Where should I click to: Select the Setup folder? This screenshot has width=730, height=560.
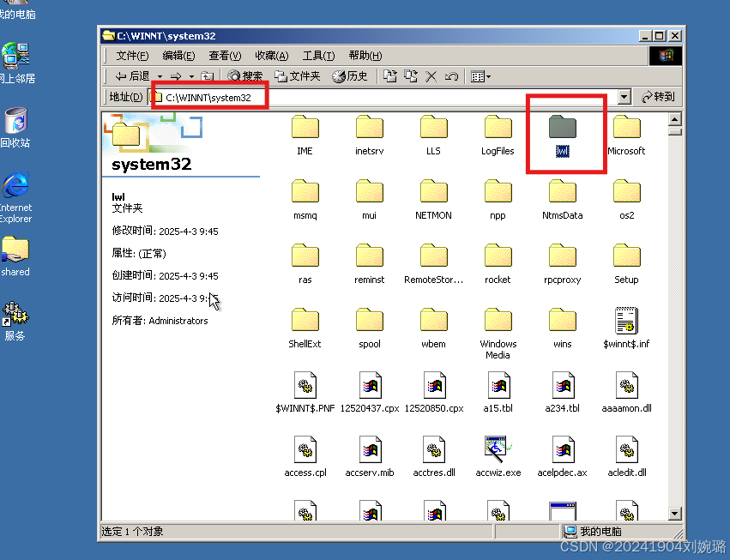click(627, 263)
